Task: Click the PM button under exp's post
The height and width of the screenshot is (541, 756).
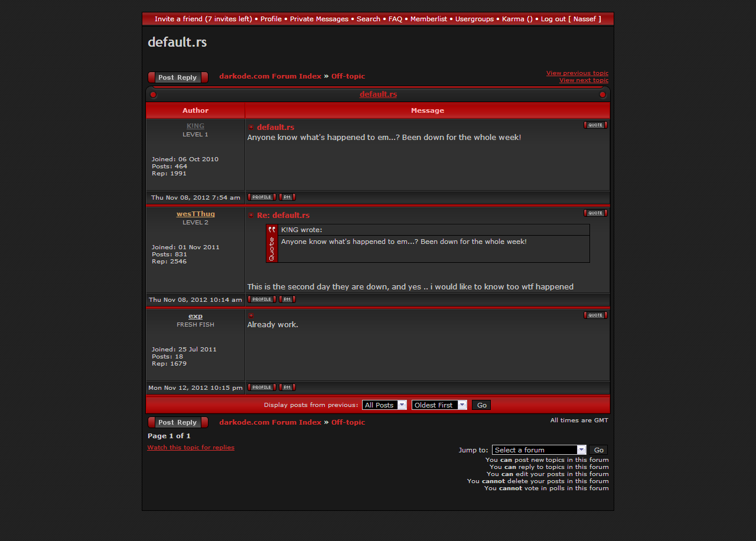Action: click(x=287, y=387)
